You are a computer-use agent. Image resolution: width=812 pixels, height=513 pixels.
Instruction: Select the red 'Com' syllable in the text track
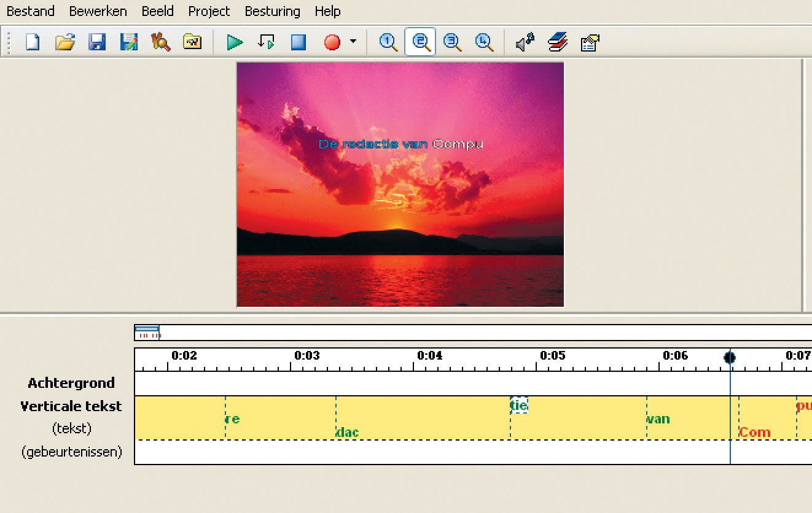tap(755, 432)
